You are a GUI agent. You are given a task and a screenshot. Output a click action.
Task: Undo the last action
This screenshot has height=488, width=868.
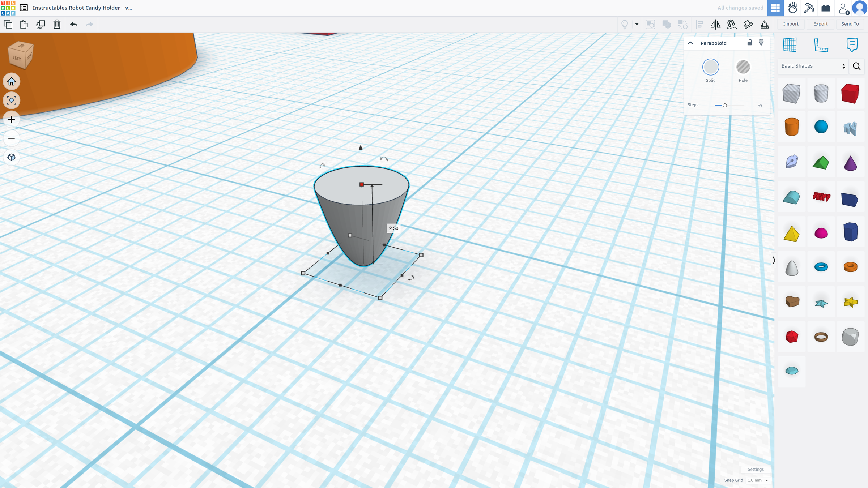pos(73,24)
